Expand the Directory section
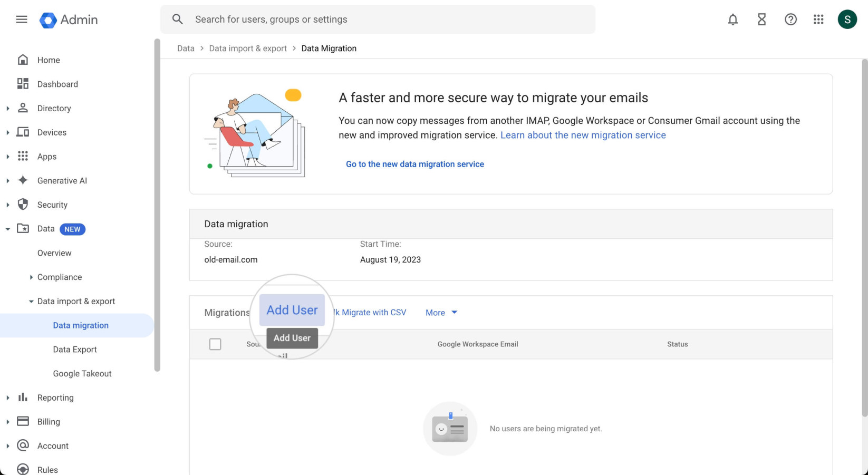 pyautogui.click(x=7, y=108)
